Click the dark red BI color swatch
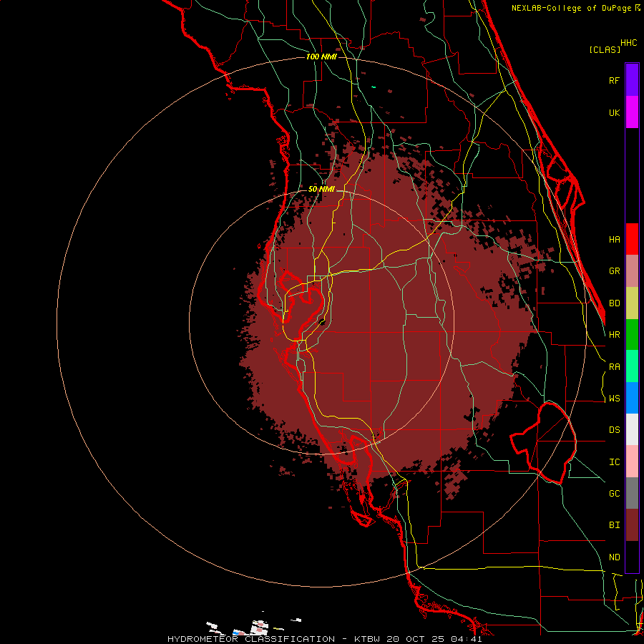The height and width of the screenshot is (644, 644). pyautogui.click(x=632, y=525)
